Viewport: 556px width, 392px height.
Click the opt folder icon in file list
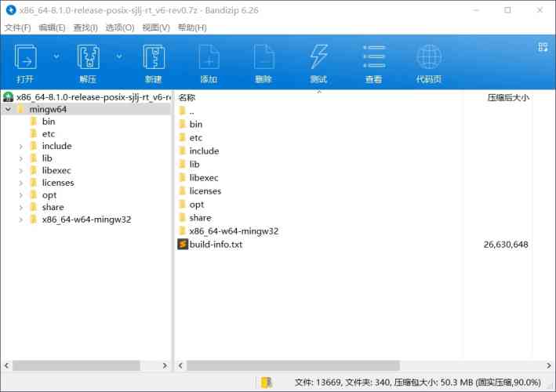point(183,205)
